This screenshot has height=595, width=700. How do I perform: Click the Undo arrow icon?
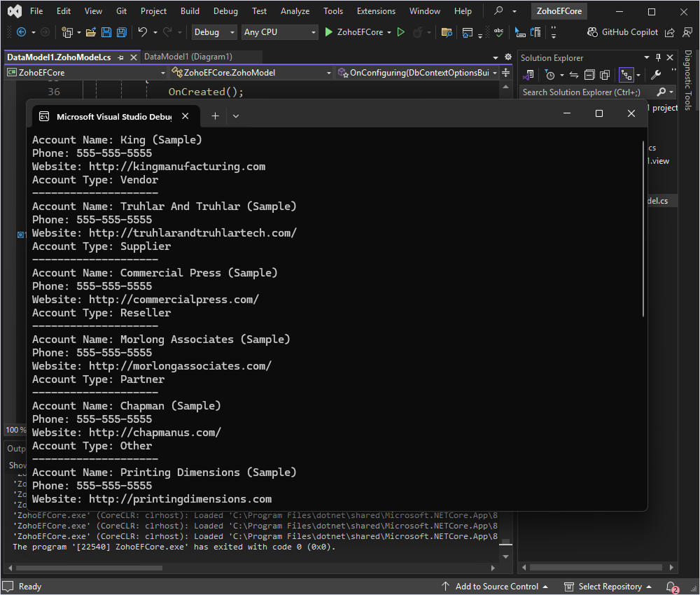click(143, 32)
